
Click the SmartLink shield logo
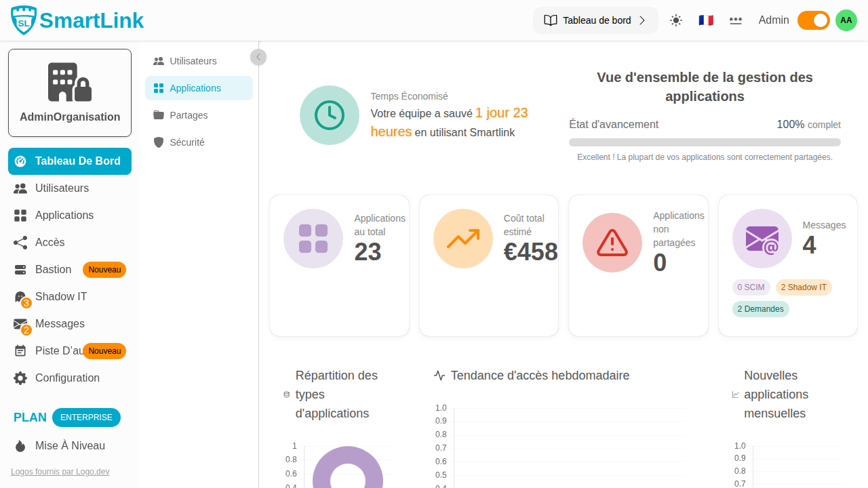tap(22, 20)
